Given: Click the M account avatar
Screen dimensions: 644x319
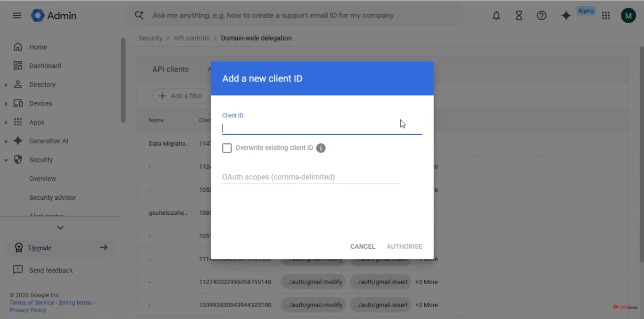Looking at the screenshot, I should 628,15.
